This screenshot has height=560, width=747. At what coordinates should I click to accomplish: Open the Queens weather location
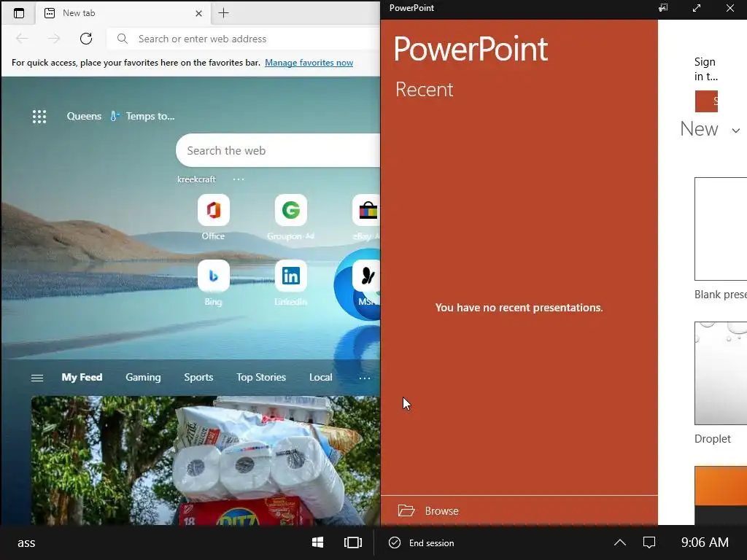(x=84, y=116)
